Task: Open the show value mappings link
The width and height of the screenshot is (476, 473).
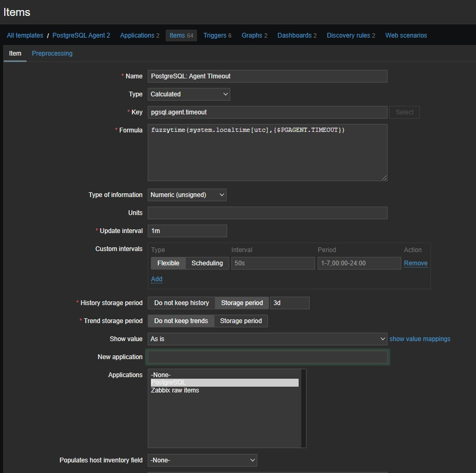Action: click(420, 339)
